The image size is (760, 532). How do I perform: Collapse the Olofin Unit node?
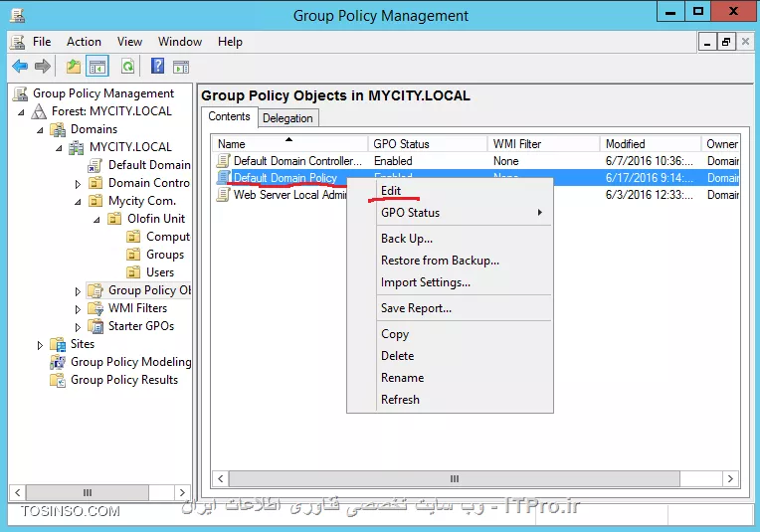[96, 220]
